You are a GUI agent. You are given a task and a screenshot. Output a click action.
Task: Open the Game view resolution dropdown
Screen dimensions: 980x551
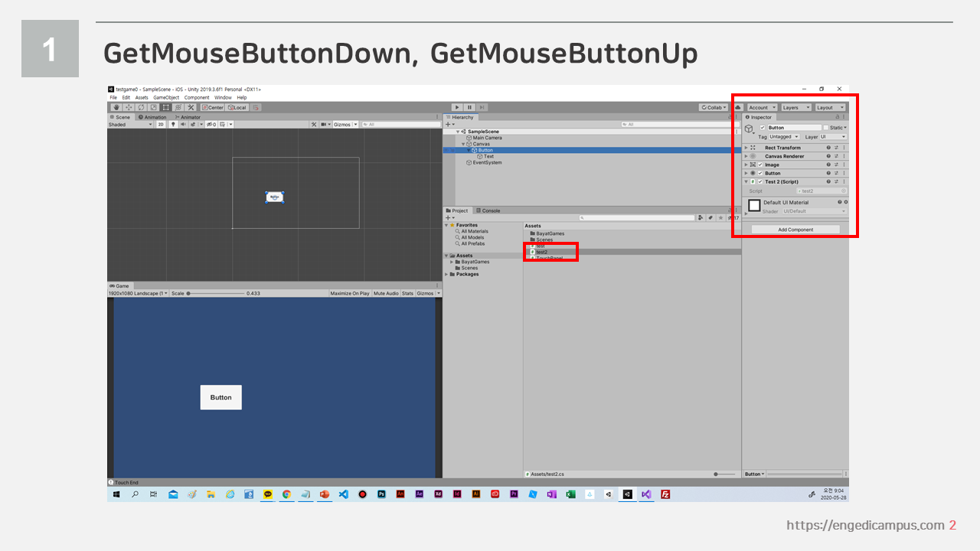(x=138, y=293)
